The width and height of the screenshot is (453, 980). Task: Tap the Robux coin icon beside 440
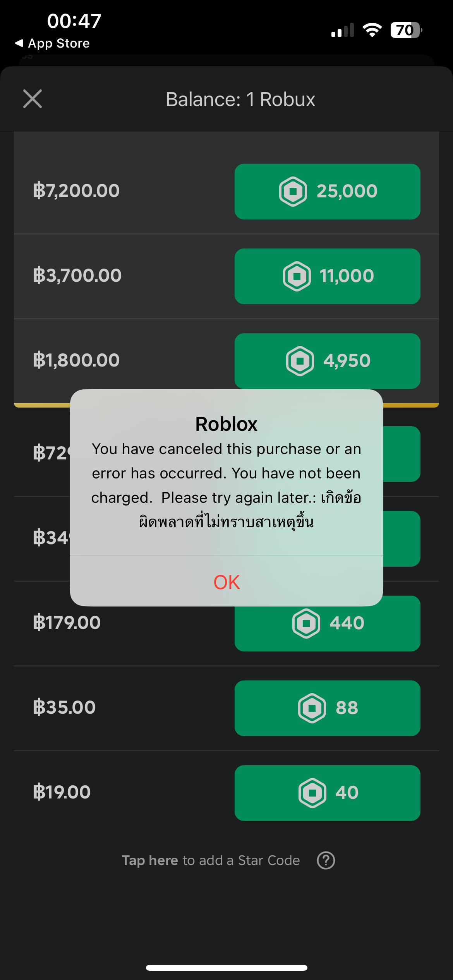coord(306,624)
